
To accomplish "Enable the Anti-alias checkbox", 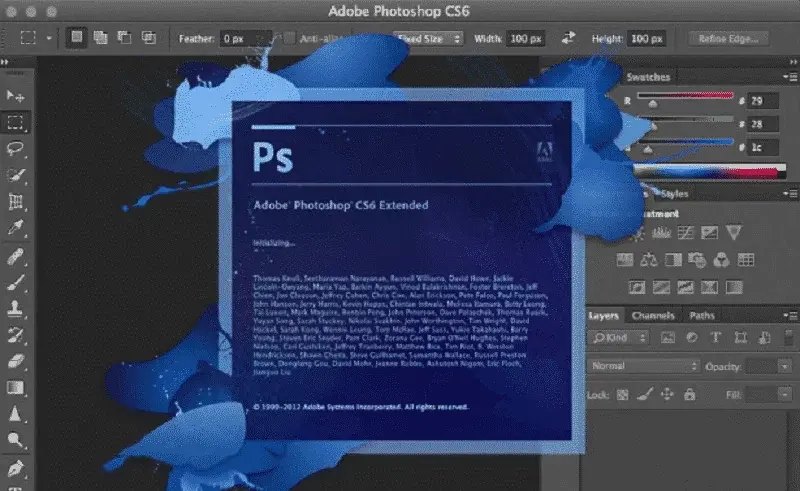I will [x=290, y=38].
